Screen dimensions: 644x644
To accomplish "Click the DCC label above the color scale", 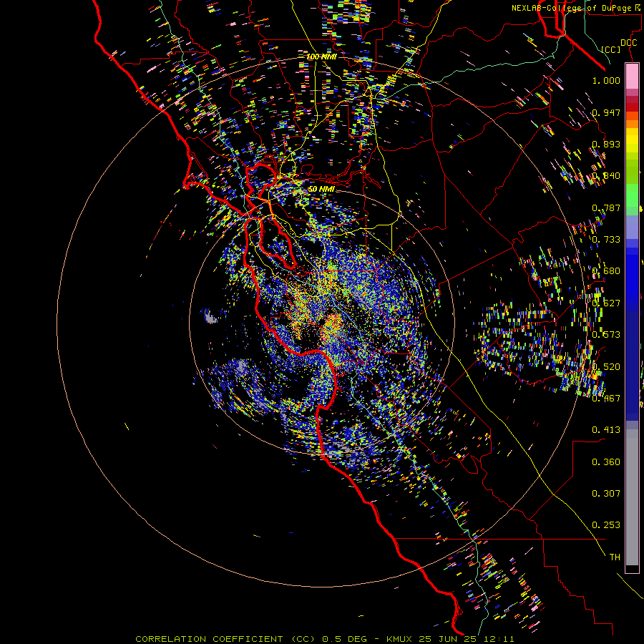I will pyautogui.click(x=628, y=43).
